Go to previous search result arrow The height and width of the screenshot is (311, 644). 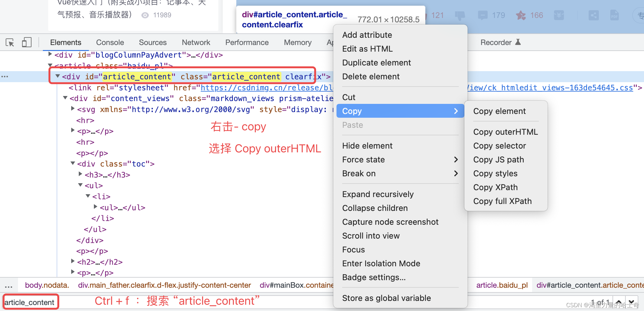[x=618, y=302]
